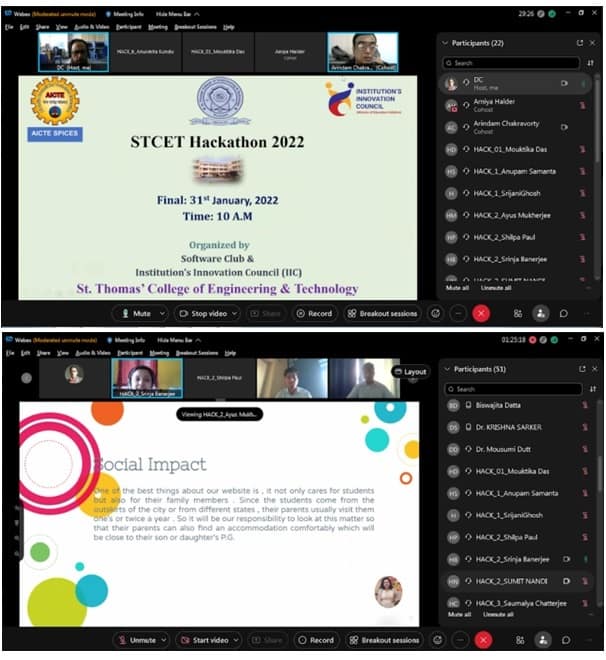Pop out the Participants (51) panel

[x=582, y=369]
